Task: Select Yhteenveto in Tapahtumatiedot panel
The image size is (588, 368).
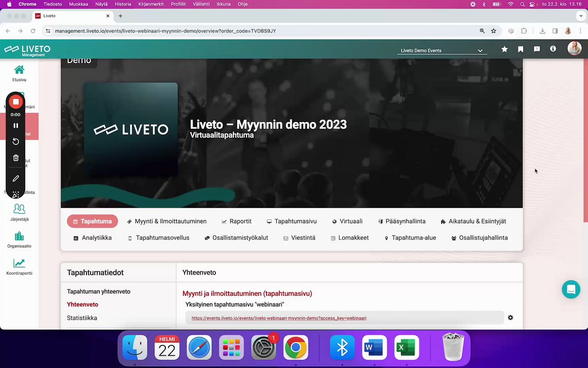Action: [83, 305]
